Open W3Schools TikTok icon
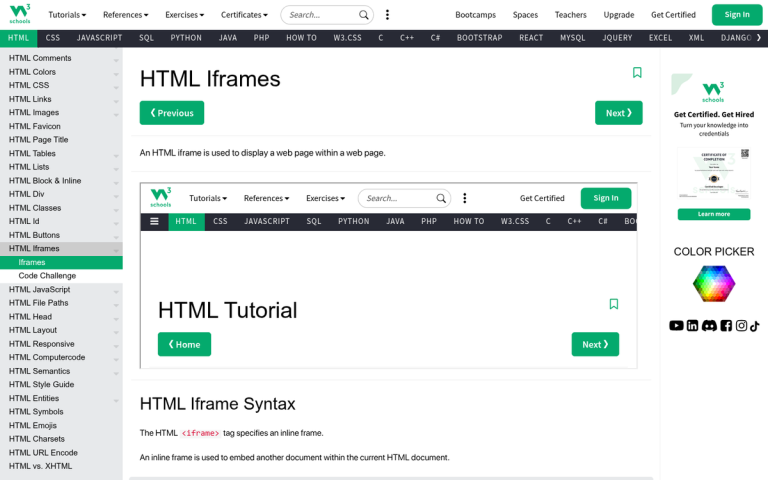 click(x=754, y=326)
